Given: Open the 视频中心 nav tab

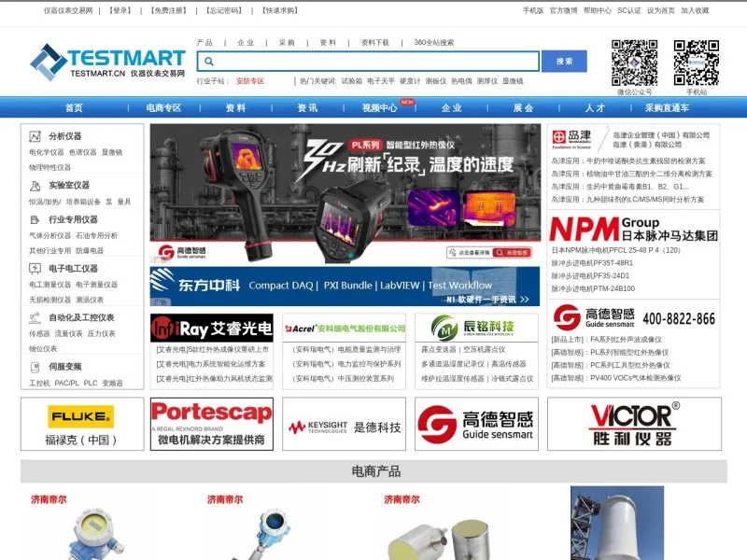Looking at the screenshot, I should [x=380, y=108].
